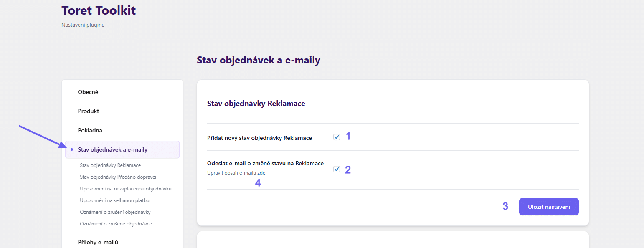Click the 'Přidat nový stav objednávky Reklamace' label text
This screenshot has width=644, height=248.
point(259,138)
